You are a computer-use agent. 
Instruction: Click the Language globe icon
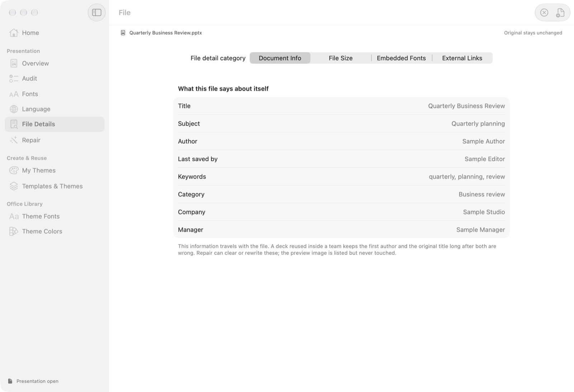(x=14, y=109)
